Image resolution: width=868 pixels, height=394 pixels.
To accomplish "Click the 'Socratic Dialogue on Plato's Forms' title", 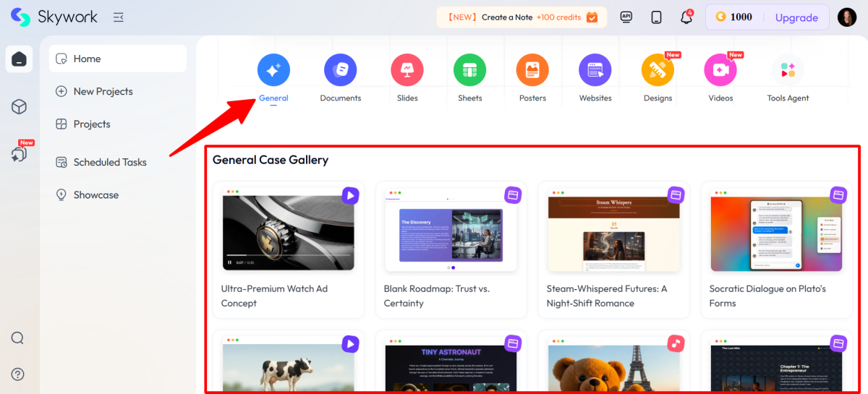I will click(767, 296).
